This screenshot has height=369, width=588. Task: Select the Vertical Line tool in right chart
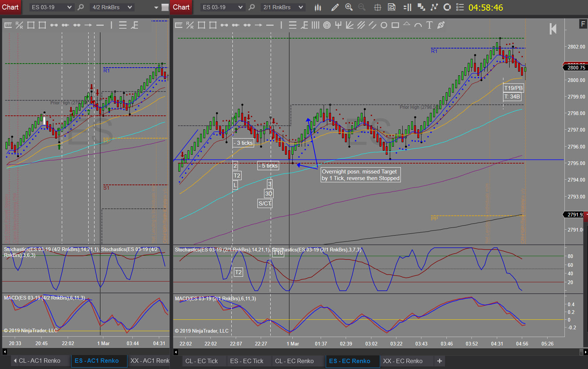tap(281, 25)
